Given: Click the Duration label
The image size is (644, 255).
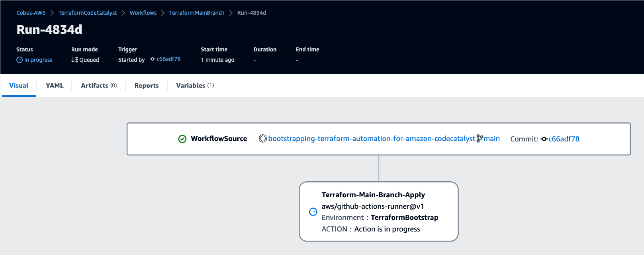Looking at the screenshot, I should (265, 49).
